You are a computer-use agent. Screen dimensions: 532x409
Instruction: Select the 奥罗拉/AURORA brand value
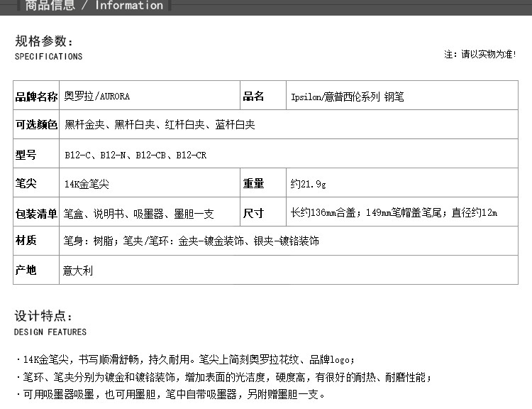(x=97, y=96)
